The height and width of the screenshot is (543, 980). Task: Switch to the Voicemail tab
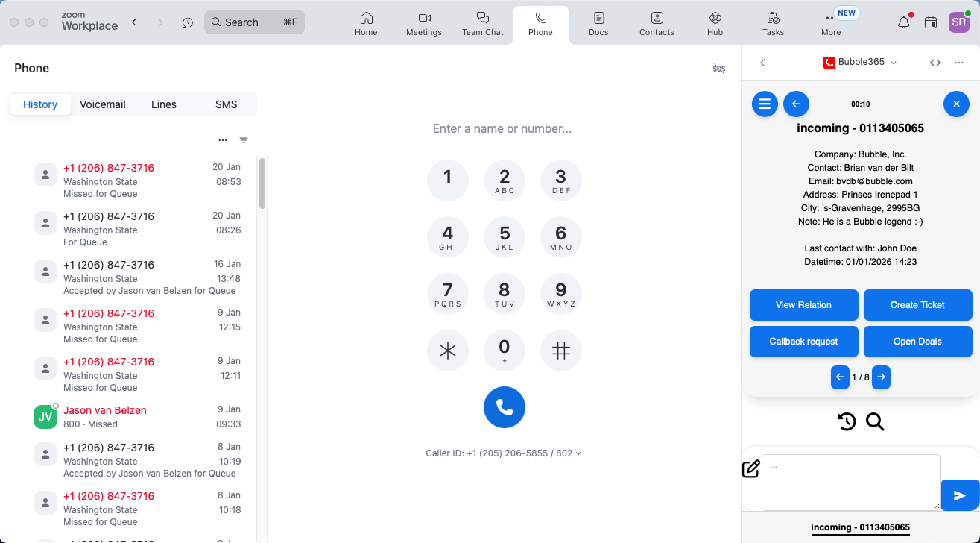coord(103,104)
